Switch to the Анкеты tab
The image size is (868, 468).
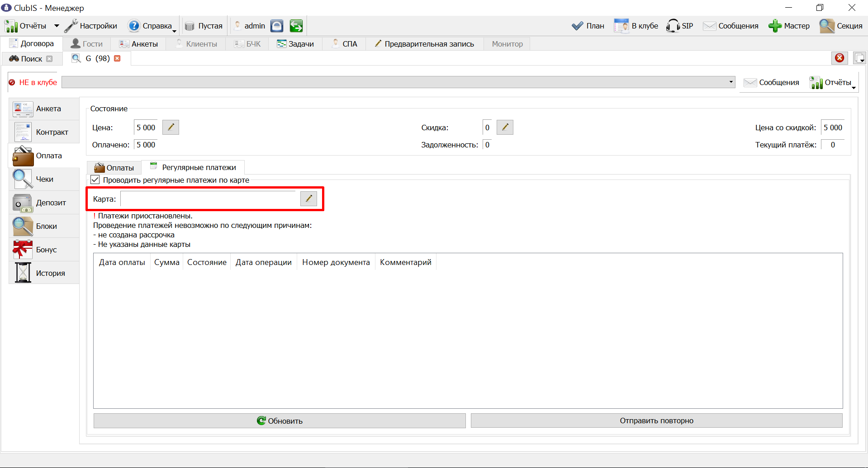pos(138,44)
